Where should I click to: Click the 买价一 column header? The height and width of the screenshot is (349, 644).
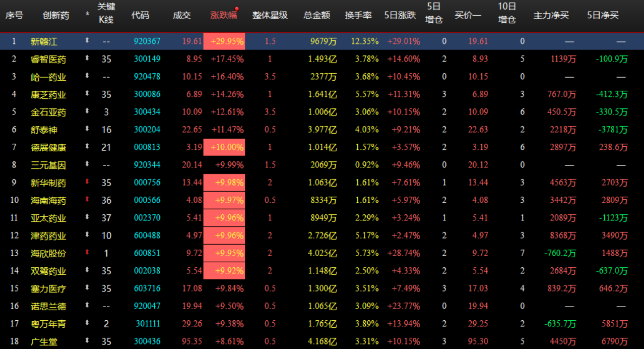click(468, 15)
